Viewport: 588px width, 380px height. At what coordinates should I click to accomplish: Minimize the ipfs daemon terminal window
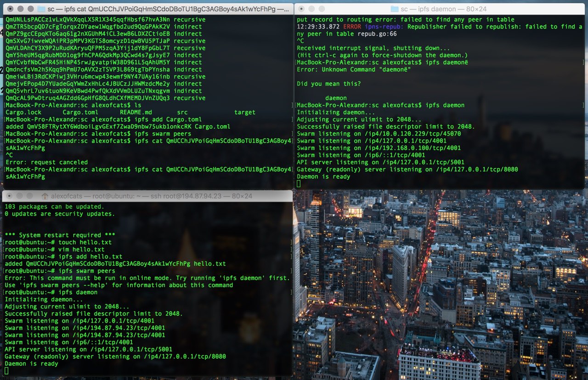[312, 9]
